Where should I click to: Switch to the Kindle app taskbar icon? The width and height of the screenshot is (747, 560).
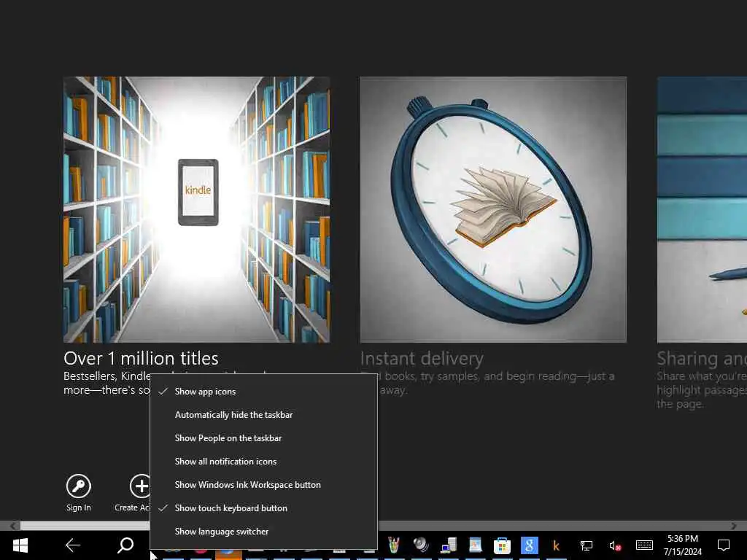tap(555, 545)
